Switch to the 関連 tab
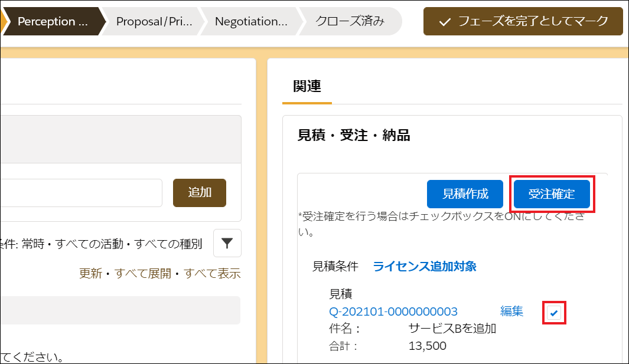The width and height of the screenshot is (629, 364). click(307, 86)
